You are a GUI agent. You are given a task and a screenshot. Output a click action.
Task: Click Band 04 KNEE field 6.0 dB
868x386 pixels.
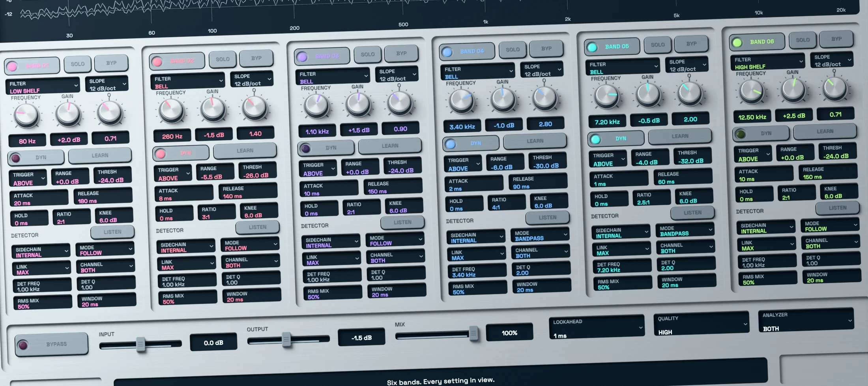pos(549,202)
